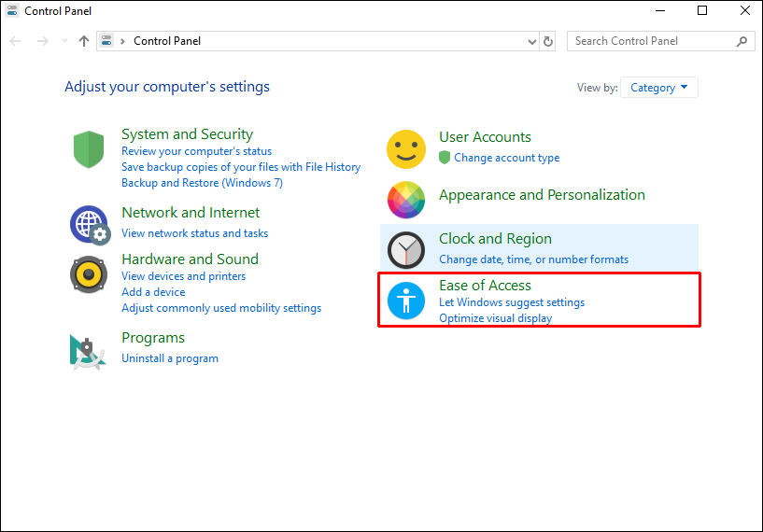Expand the recent locations chevron
The image size is (763, 532).
coord(64,41)
